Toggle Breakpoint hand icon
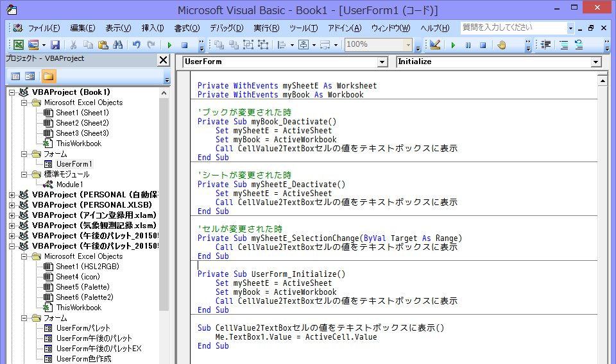 pyautogui.click(x=502, y=45)
